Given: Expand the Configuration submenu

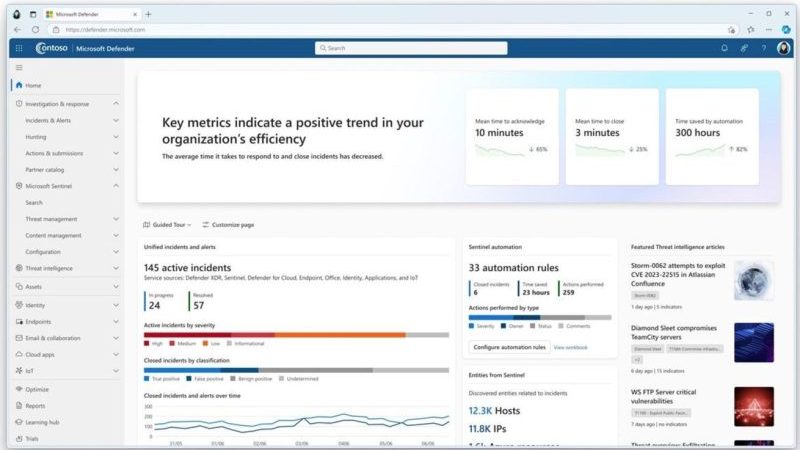Looking at the screenshot, I should [x=116, y=252].
